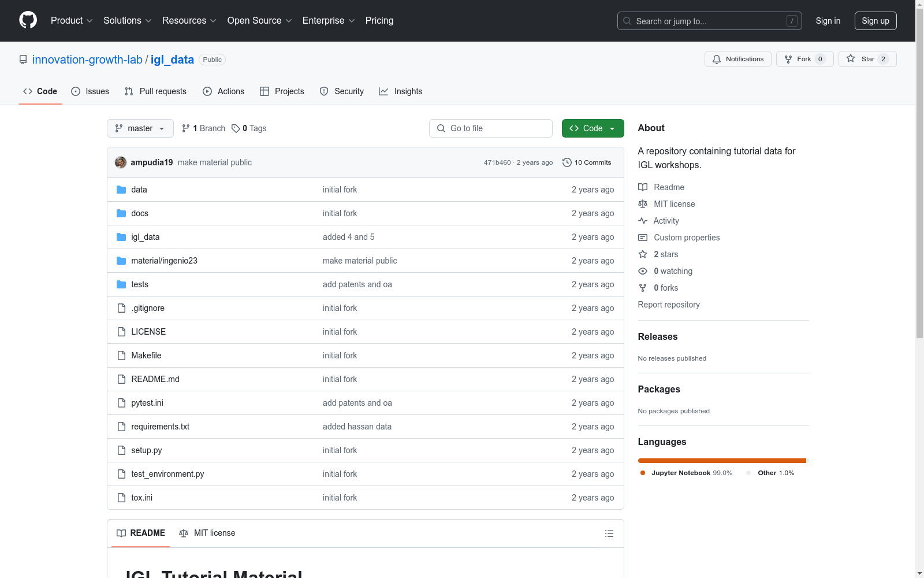924x578 pixels.
Task: Click the star icon beside 2 stars
Action: [x=643, y=254]
